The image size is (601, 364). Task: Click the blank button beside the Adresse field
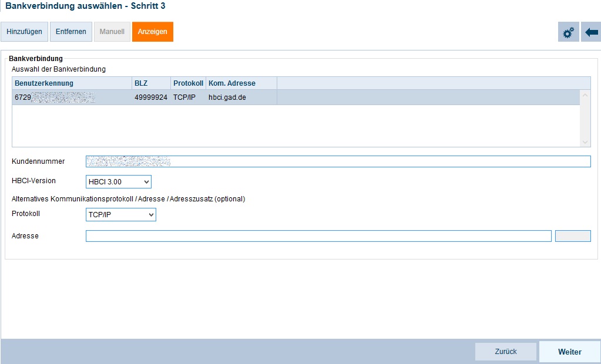coord(573,236)
